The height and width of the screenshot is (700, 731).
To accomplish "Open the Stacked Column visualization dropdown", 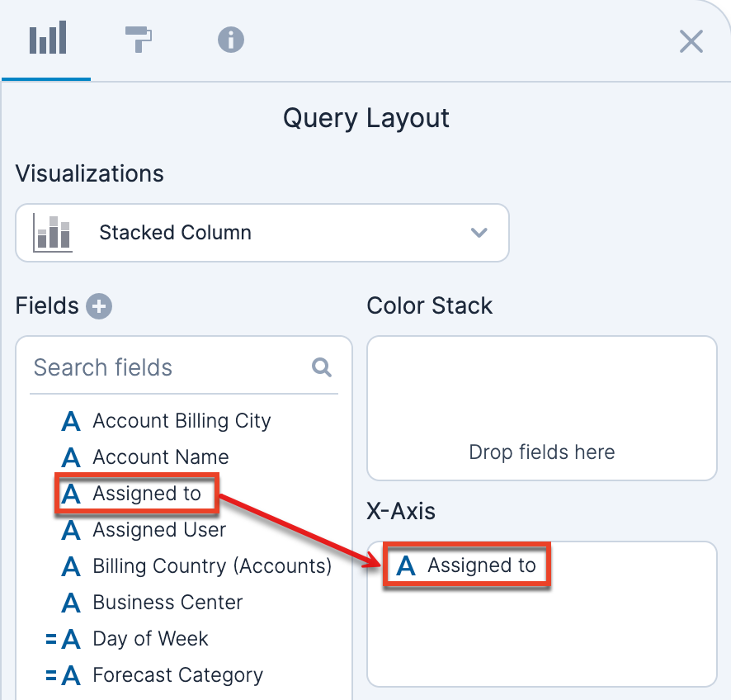I will point(262,233).
